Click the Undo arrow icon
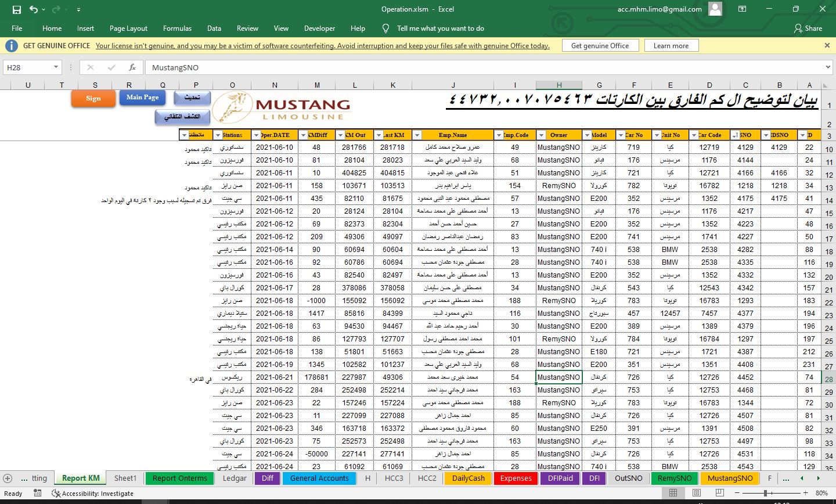Screen dimensions: 836x504 tap(34, 9)
